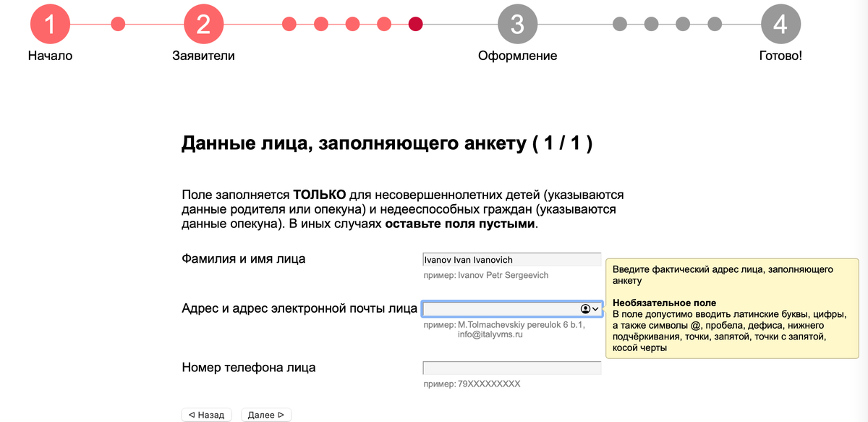Click the light red dot right after step 2
The height and width of the screenshot is (422, 868).
pos(289,24)
